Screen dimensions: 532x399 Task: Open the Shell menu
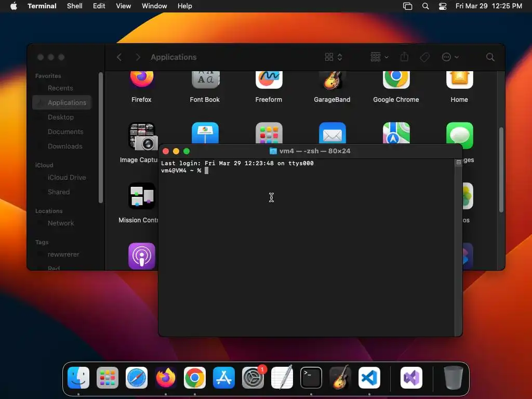point(75,6)
